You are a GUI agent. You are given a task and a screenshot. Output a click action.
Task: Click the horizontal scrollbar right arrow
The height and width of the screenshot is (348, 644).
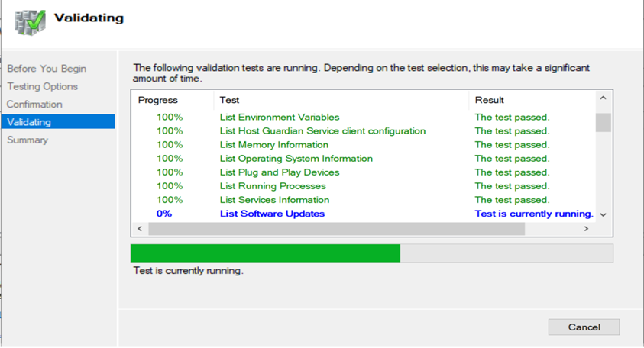(586, 229)
